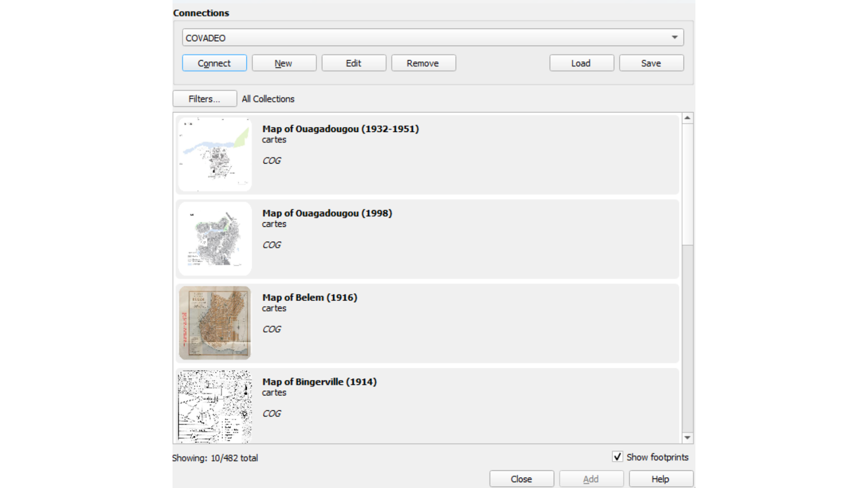Click the Connect button
868x488 pixels.
(x=214, y=63)
